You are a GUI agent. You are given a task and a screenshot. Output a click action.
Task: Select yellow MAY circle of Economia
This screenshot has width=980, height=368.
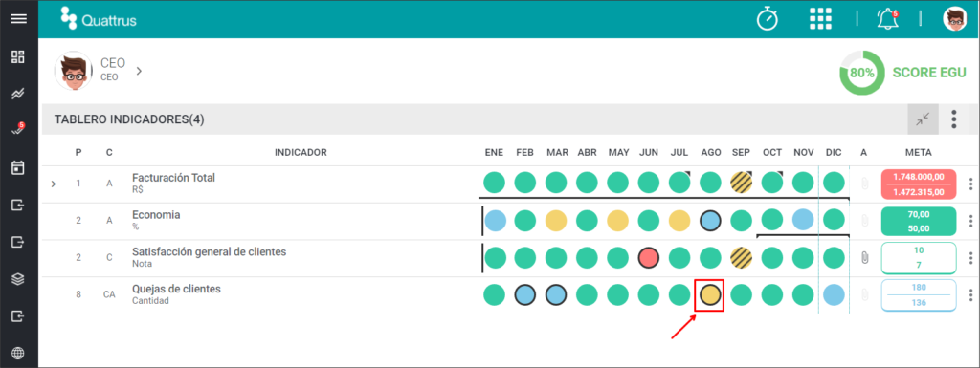[x=618, y=220]
